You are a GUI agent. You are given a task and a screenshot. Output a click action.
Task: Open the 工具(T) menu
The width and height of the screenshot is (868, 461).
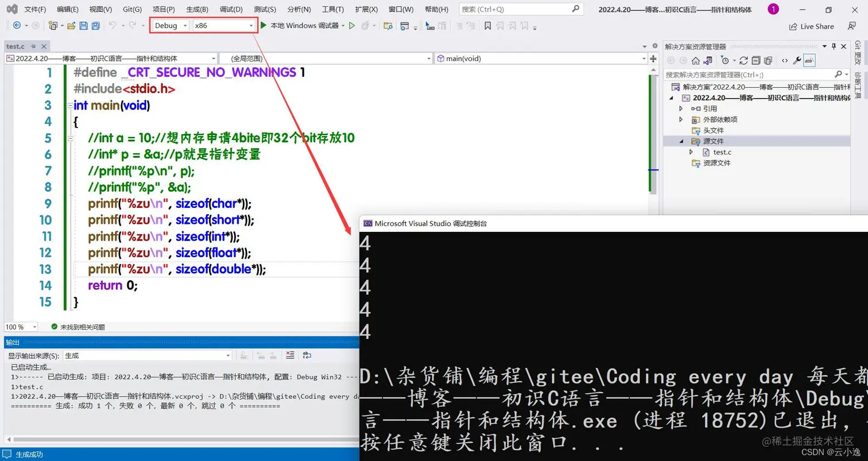332,10
